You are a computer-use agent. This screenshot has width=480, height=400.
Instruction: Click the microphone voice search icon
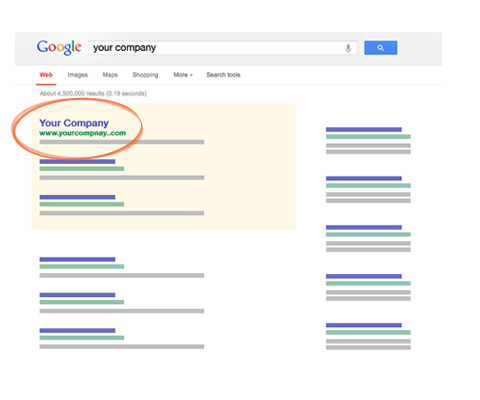click(x=348, y=48)
